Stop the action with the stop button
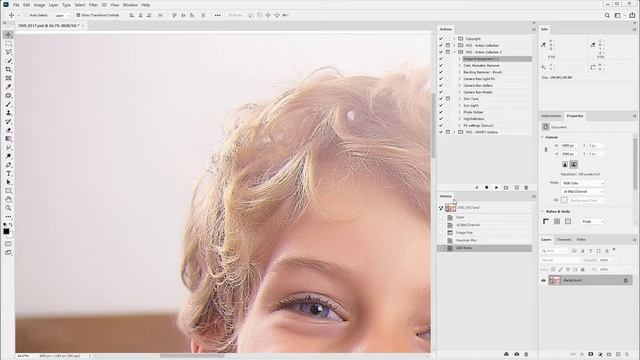The image size is (640, 360). [x=477, y=187]
